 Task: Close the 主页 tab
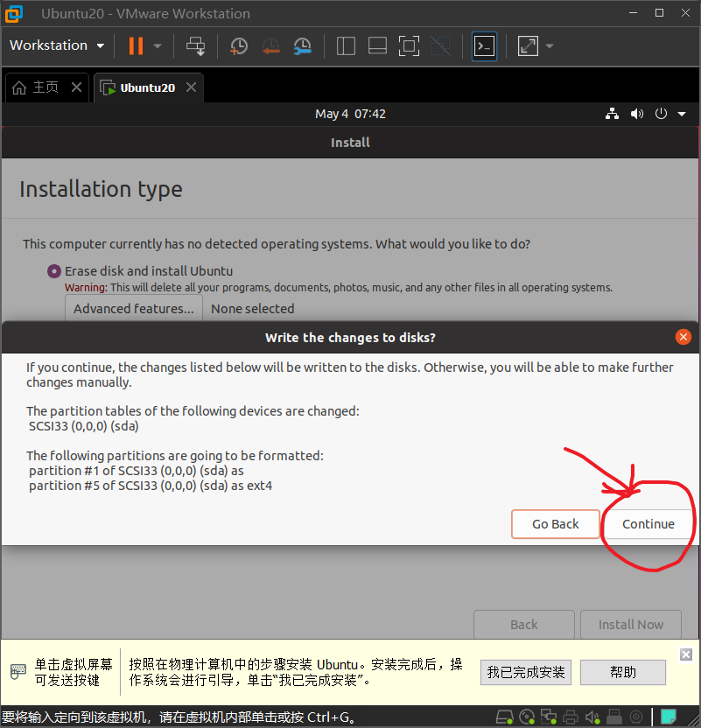(77, 87)
